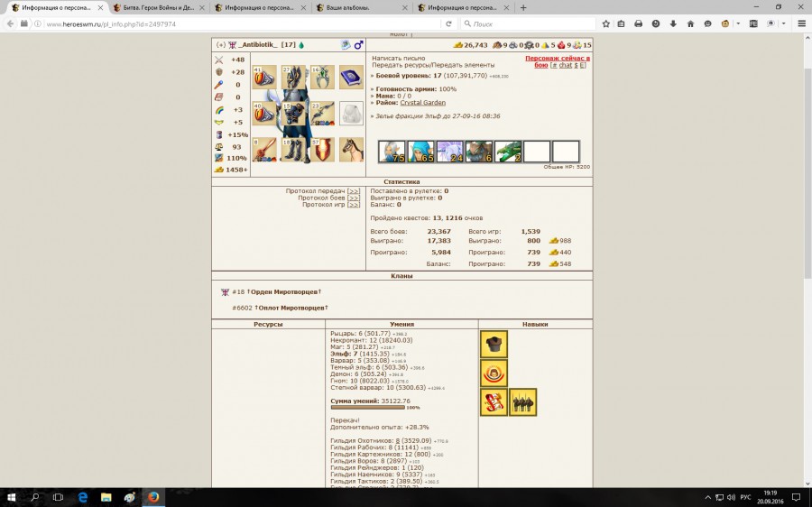The height and width of the screenshot is (507, 812).
Task: Click the Написать письмо link
Action: [398, 58]
